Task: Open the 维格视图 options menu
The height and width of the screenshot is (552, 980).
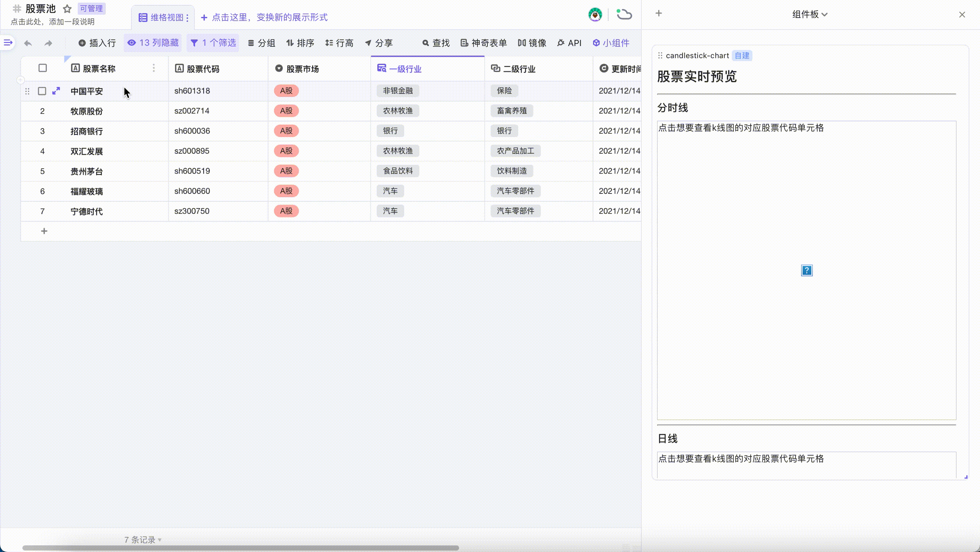Action: [x=187, y=18]
